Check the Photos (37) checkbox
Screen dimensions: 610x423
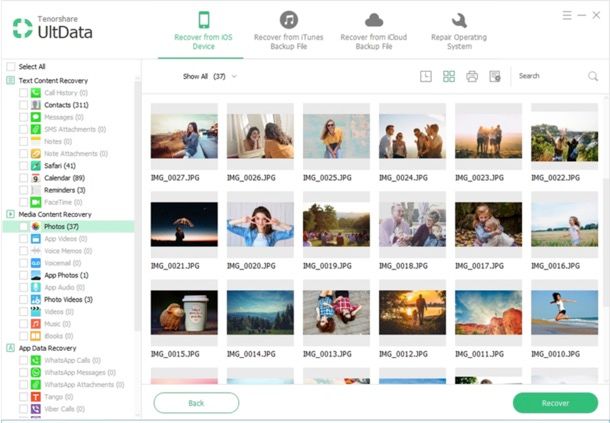pos(23,226)
